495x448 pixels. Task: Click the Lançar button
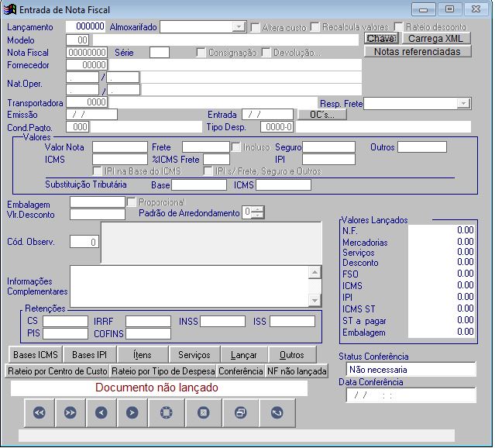point(244,354)
